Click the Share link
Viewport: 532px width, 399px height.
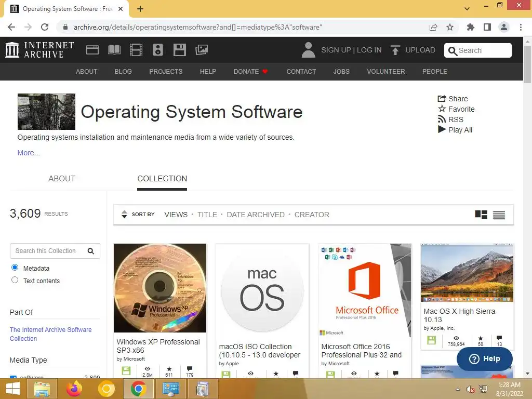click(x=453, y=99)
